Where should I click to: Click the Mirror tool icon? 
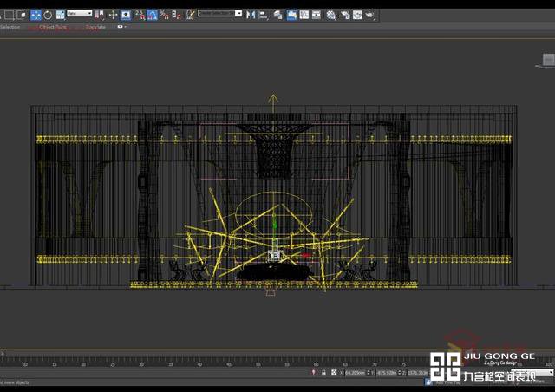click(251, 15)
